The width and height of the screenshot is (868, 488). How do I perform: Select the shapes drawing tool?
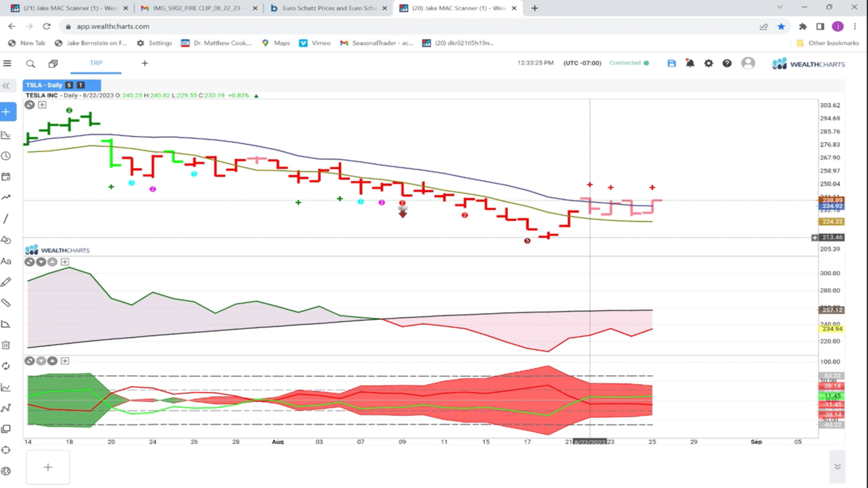6,239
